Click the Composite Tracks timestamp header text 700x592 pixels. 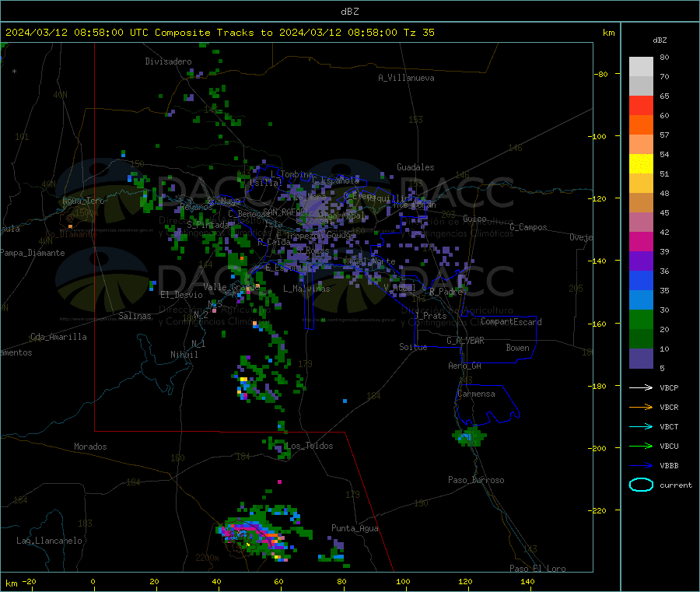tap(220, 33)
